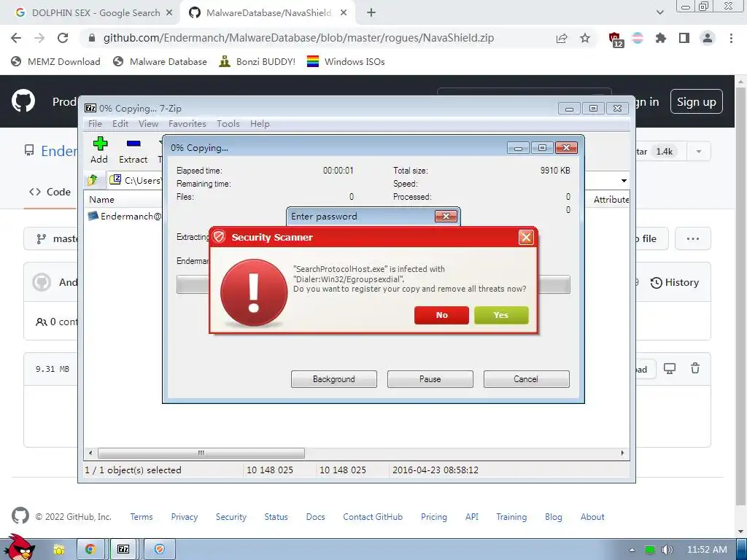Open the 7-Zip taskbar button

[x=123, y=550]
